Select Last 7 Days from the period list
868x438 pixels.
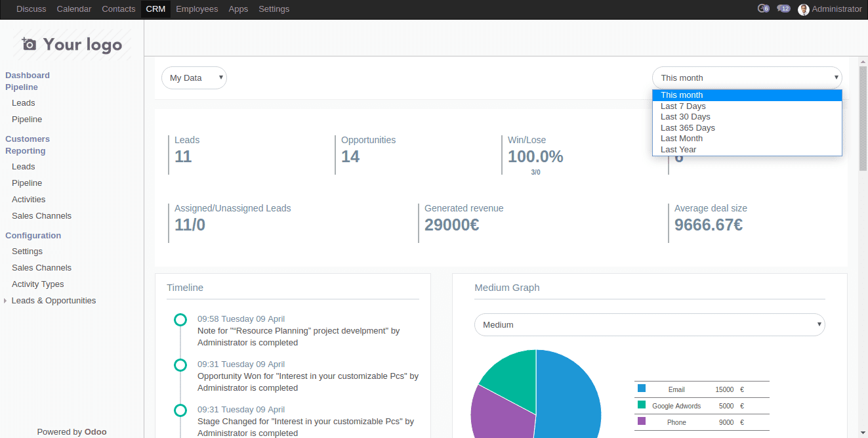click(x=682, y=106)
